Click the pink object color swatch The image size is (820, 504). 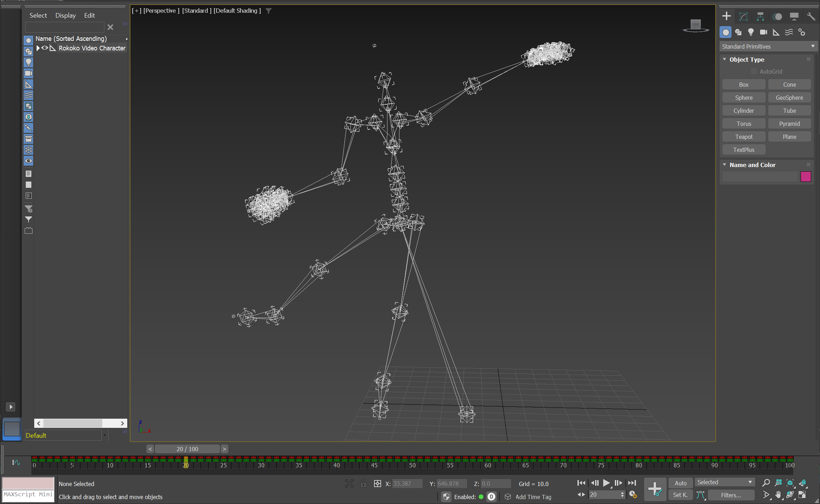point(806,177)
